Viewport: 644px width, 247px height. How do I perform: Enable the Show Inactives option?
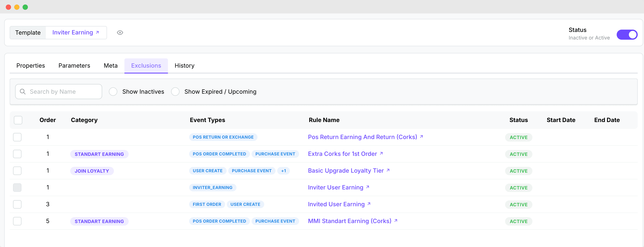113,92
